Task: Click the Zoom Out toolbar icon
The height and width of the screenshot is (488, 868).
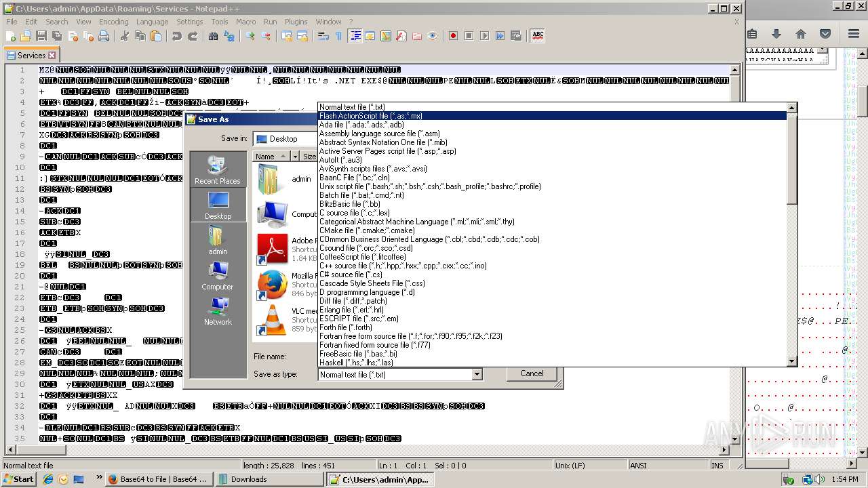Action: 266,36
